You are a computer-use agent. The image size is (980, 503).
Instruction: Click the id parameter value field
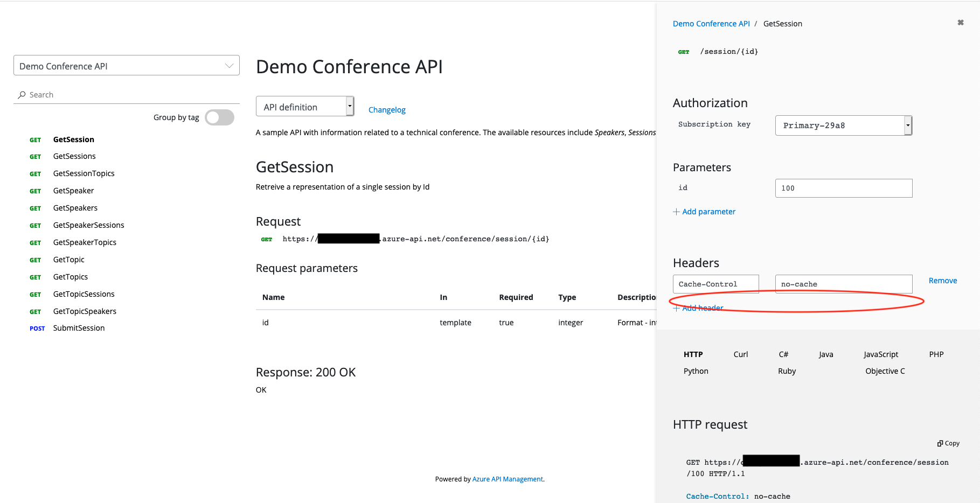pos(843,188)
